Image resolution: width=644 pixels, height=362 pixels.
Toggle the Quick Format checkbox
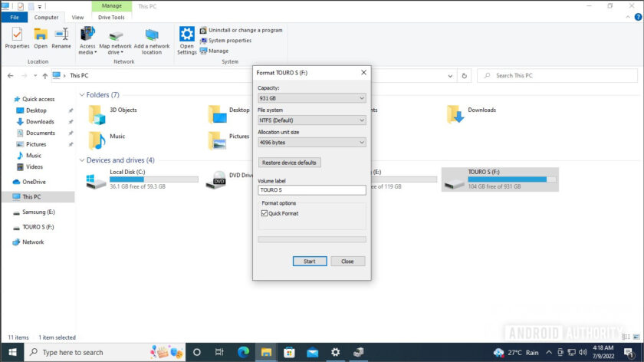[x=265, y=213]
